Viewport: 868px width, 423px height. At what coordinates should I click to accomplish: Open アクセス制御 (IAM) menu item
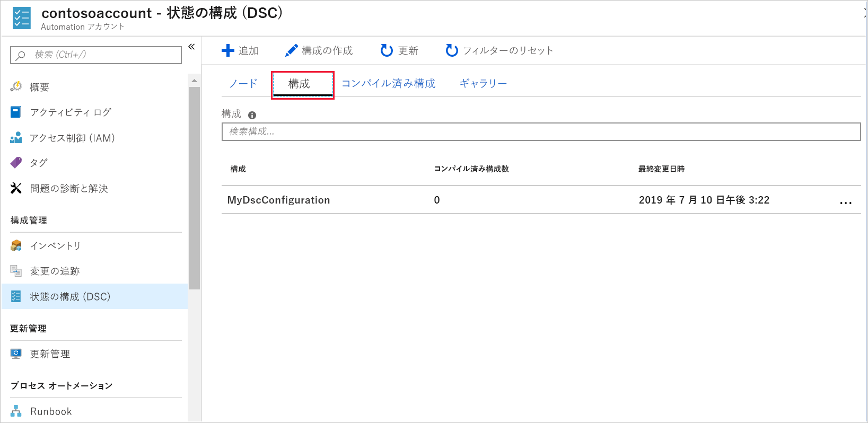(95, 138)
